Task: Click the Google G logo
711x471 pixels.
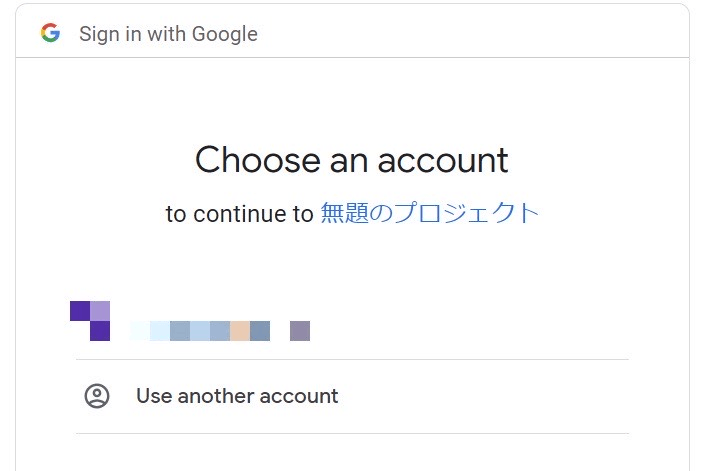Action: [50, 33]
